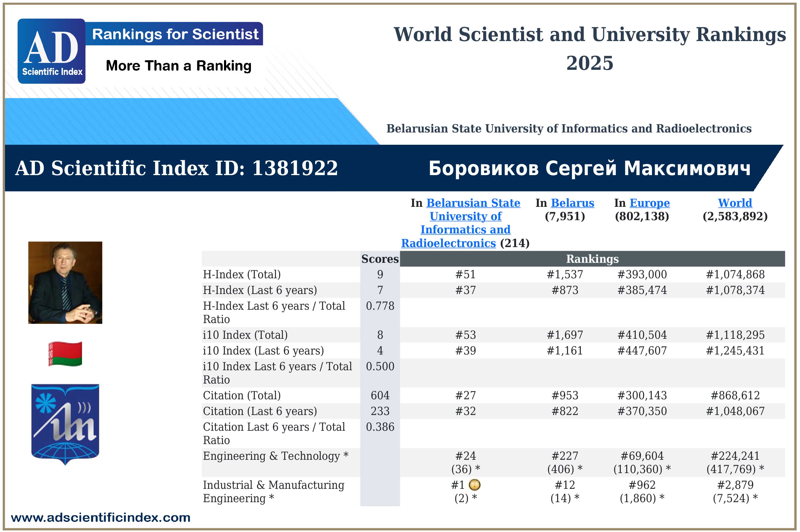Click the world rank #1,245,431

(x=735, y=350)
